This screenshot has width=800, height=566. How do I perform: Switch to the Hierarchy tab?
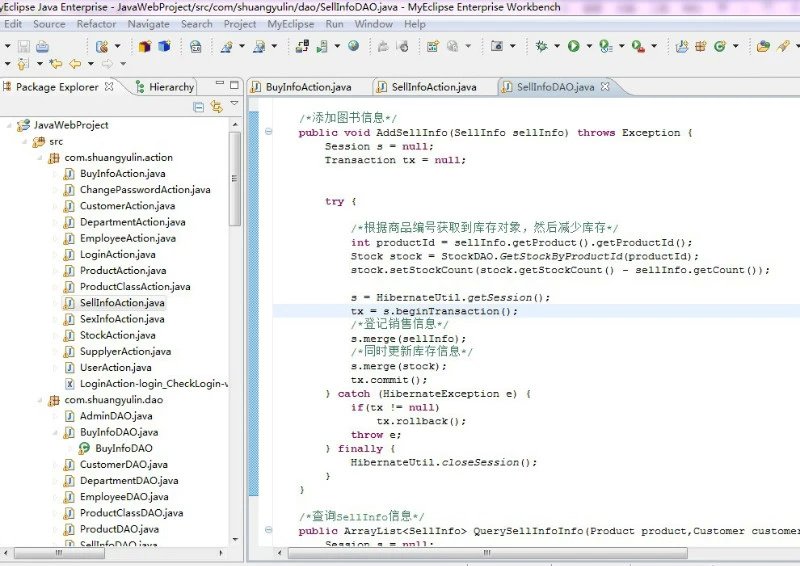click(x=165, y=87)
